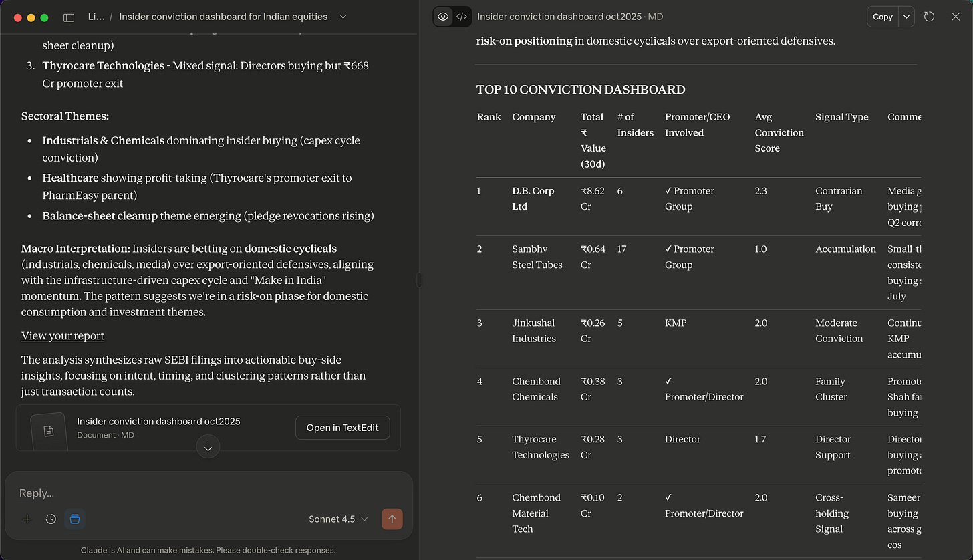Viewport: 973px width, 560px height.
Task: Click the 'Avg Conviction Score' column header
Action: (779, 132)
